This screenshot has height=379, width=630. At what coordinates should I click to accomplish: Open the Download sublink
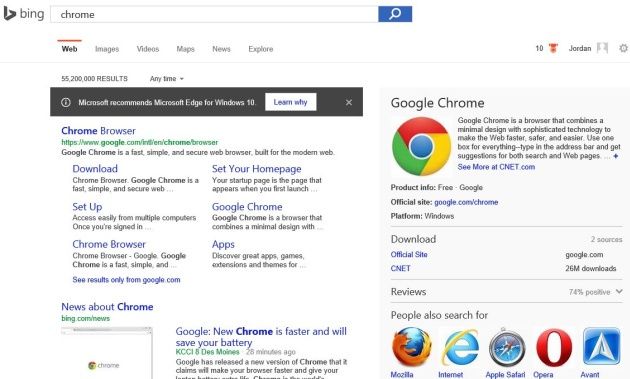[x=95, y=169]
